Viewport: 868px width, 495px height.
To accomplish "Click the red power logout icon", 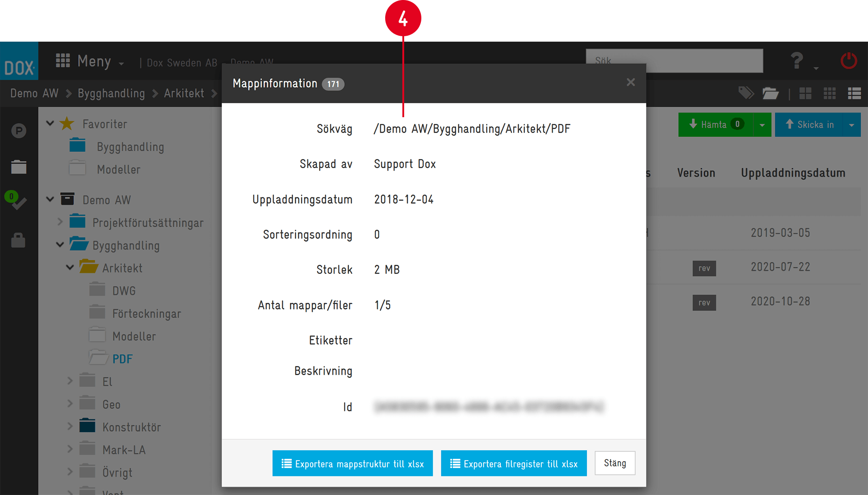I will pos(849,61).
